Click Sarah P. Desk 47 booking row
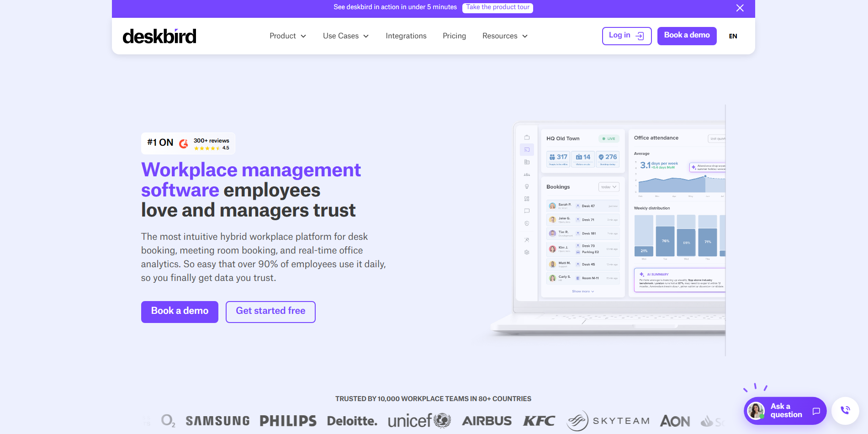Image resolution: width=868 pixels, height=434 pixels. [x=583, y=206]
